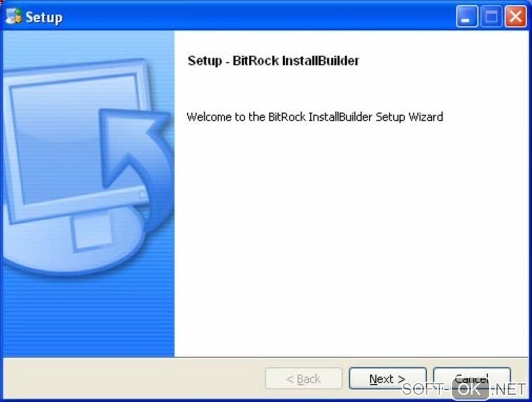The image size is (532, 402).
Task: Click the OK badge in the watermark
Action: (470, 390)
